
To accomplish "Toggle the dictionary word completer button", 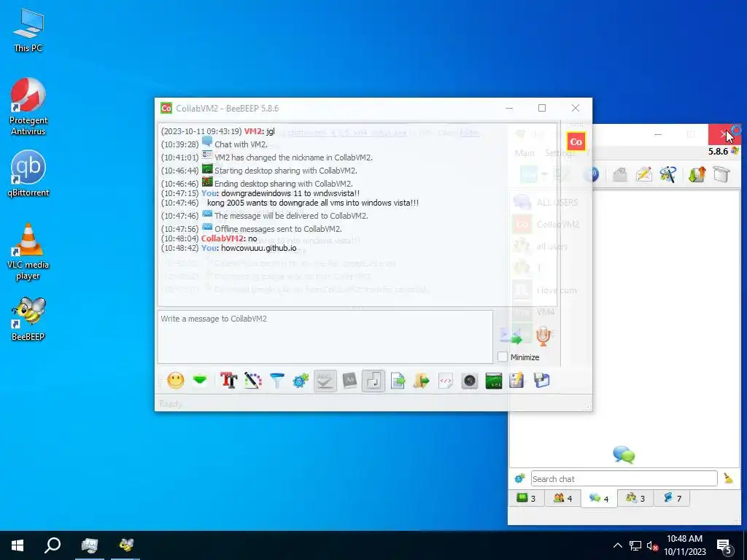I will tap(349, 381).
